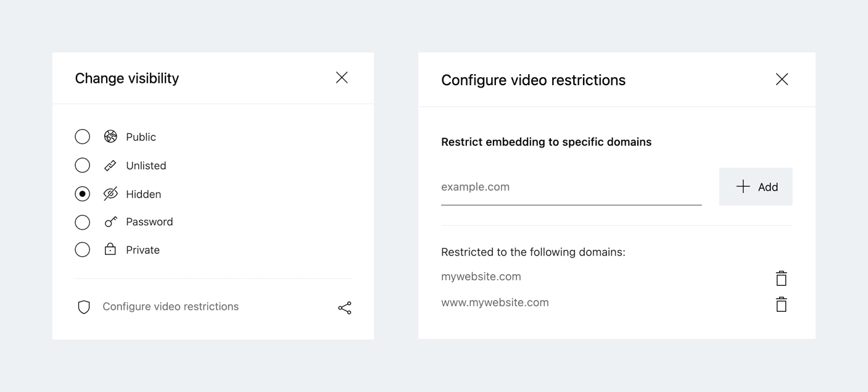Remove www.mywebsite.com using its trash icon
Image resolution: width=868 pixels, height=392 pixels.
click(x=781, y=304)
